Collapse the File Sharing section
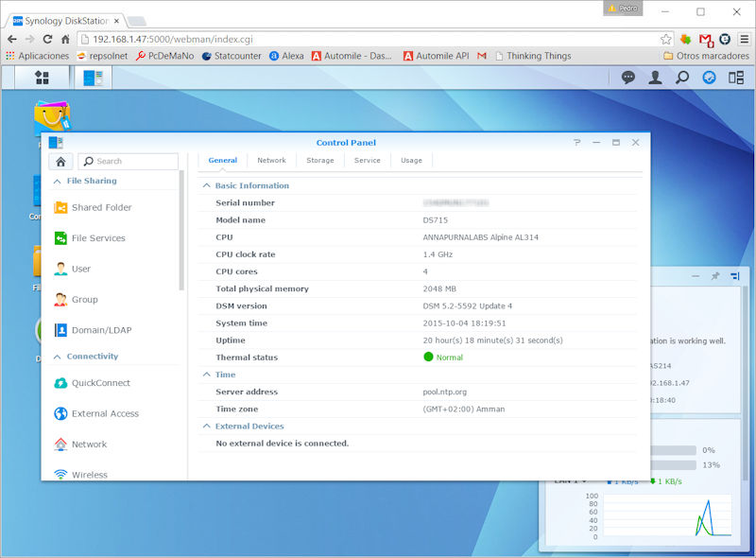Viewport: 756px width, 558px height. point(58,181)
